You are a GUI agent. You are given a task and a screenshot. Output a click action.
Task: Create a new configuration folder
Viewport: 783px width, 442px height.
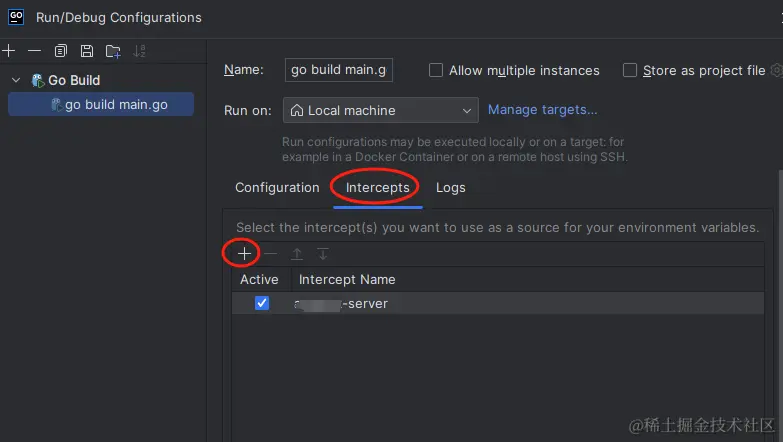(x=113, y=51)
